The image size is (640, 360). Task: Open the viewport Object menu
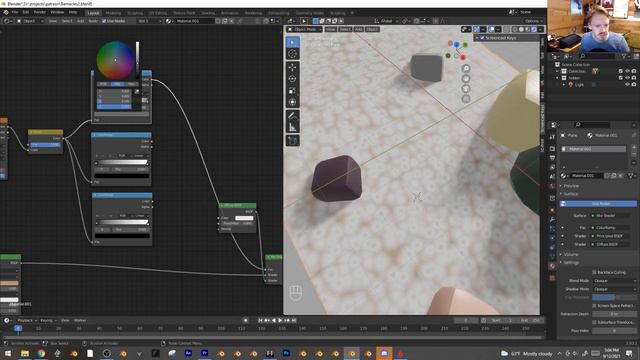tap(372, 29)
